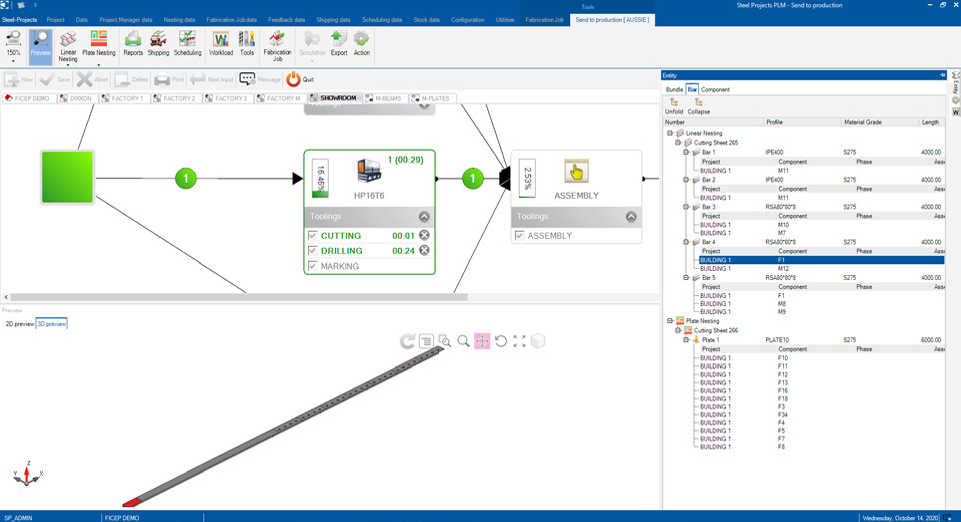
Task: Click the Collapse tree icon
Action: tap(699, 107)
